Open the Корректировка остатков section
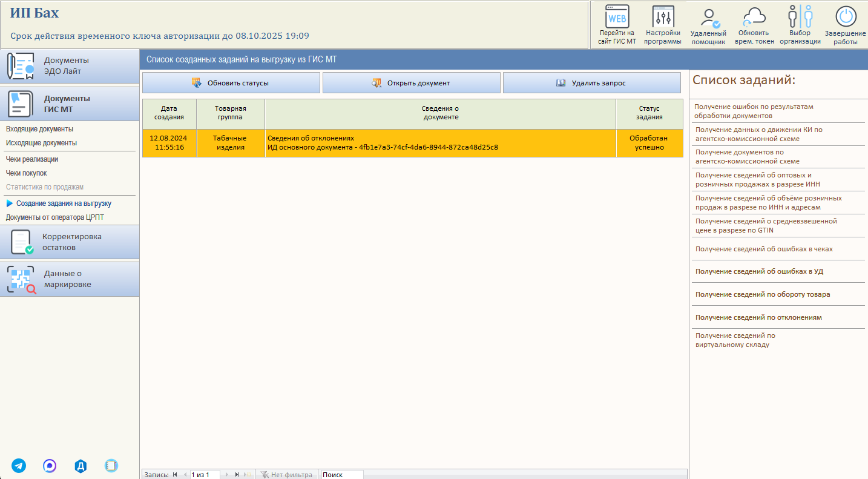Image resolution: width=868 pixels, height=479 pixels. [70, 242]
